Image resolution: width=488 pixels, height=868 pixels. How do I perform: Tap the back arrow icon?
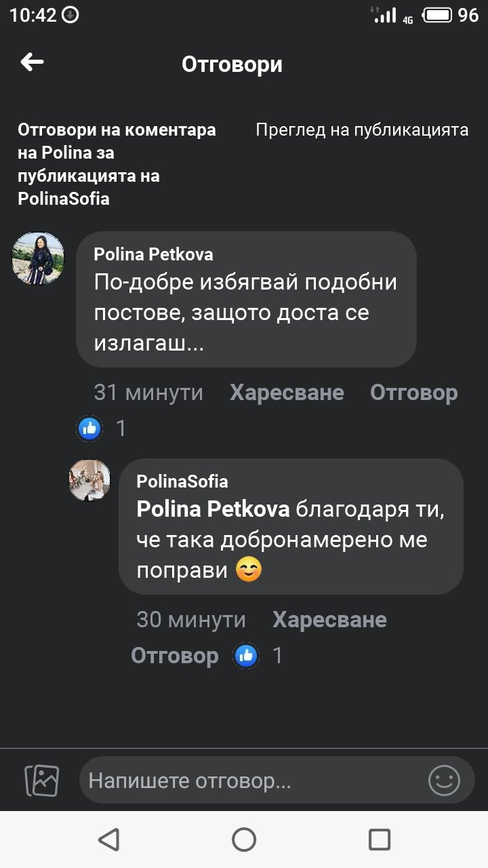(32, 63)
